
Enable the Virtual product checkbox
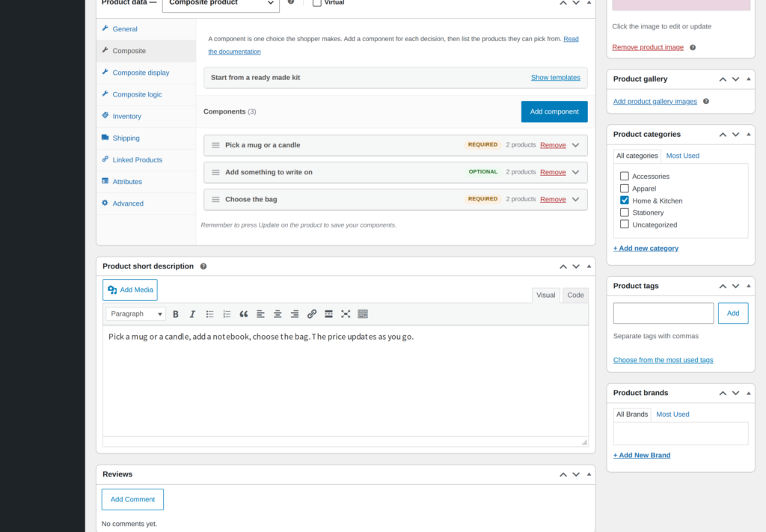point(317,2)
